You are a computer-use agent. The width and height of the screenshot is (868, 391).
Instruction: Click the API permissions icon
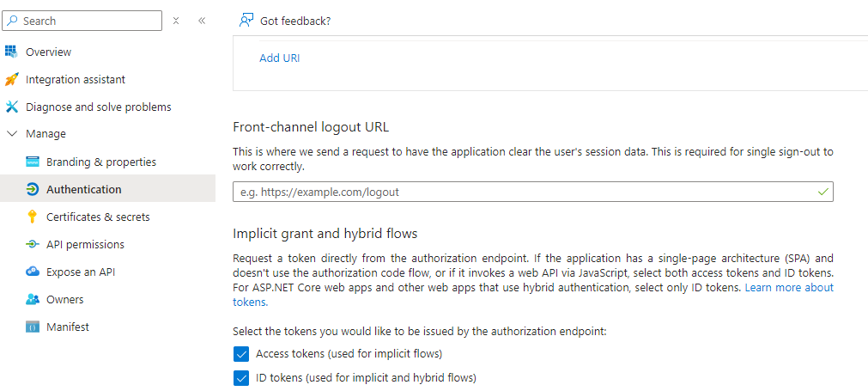(x=33, y=244)
